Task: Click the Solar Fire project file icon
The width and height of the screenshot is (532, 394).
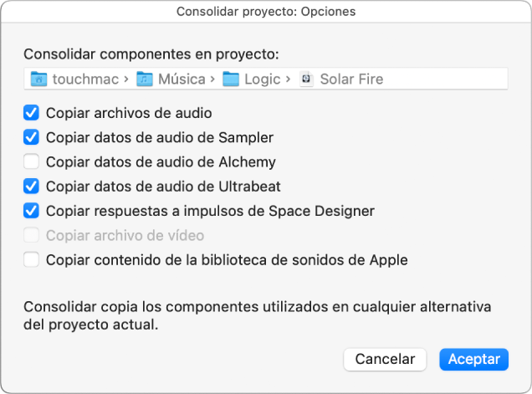Action: coord(307,79)
